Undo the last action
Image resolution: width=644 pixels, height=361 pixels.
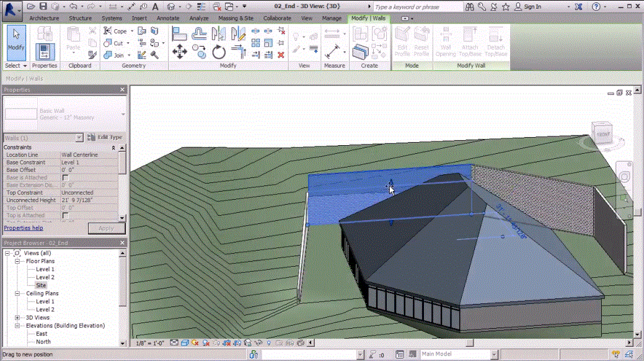point(73,7)
